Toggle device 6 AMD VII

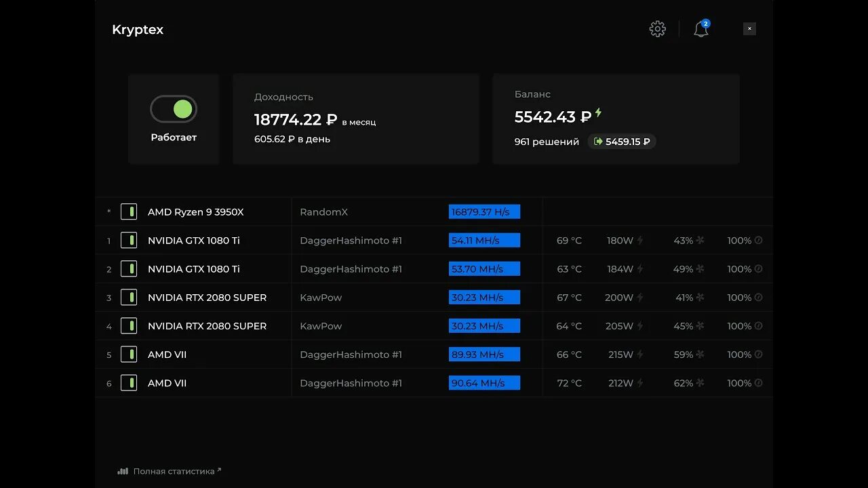129,383
